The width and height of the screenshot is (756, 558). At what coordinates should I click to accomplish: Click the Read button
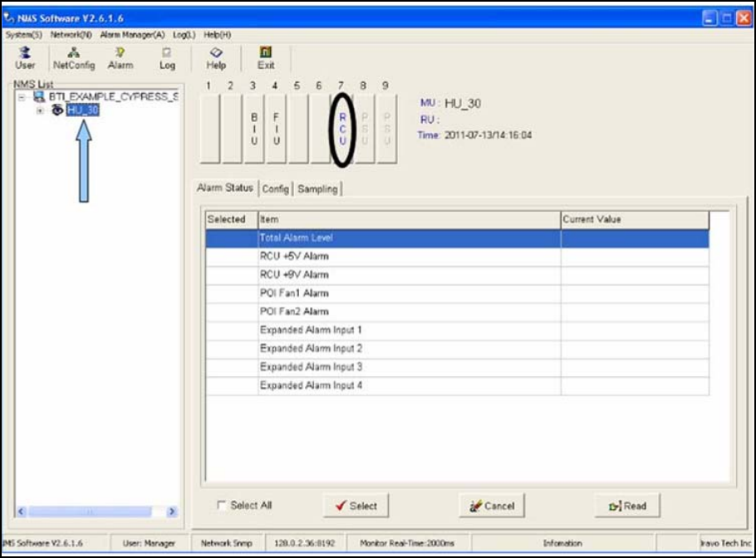click(627, 506)
